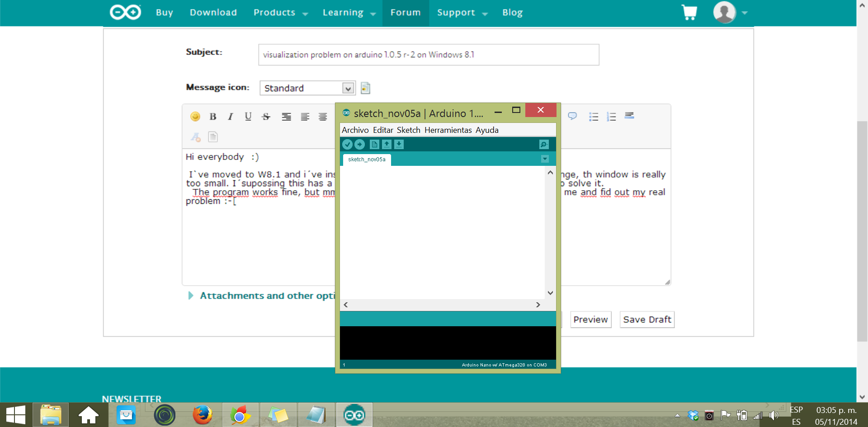Open the Editar menu in Arduino IDE

click(x=383, y=130)
